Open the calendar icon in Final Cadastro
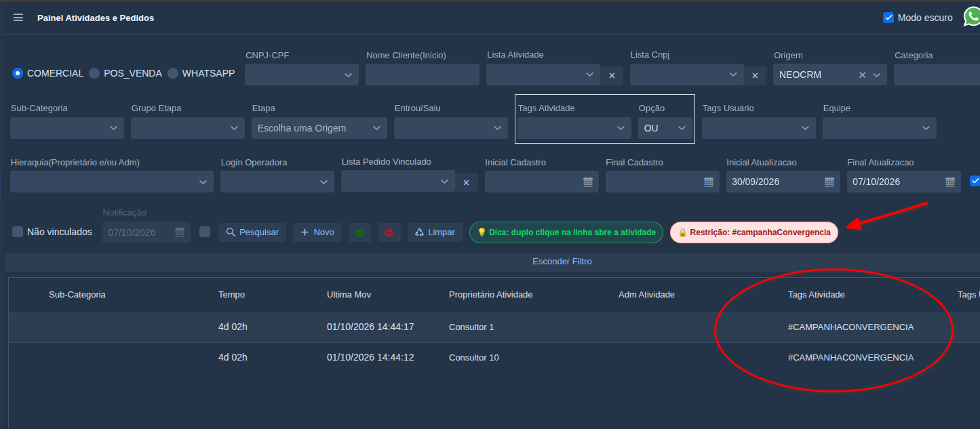The height and width of the screenshot is (429, 980). pos(708,182)
